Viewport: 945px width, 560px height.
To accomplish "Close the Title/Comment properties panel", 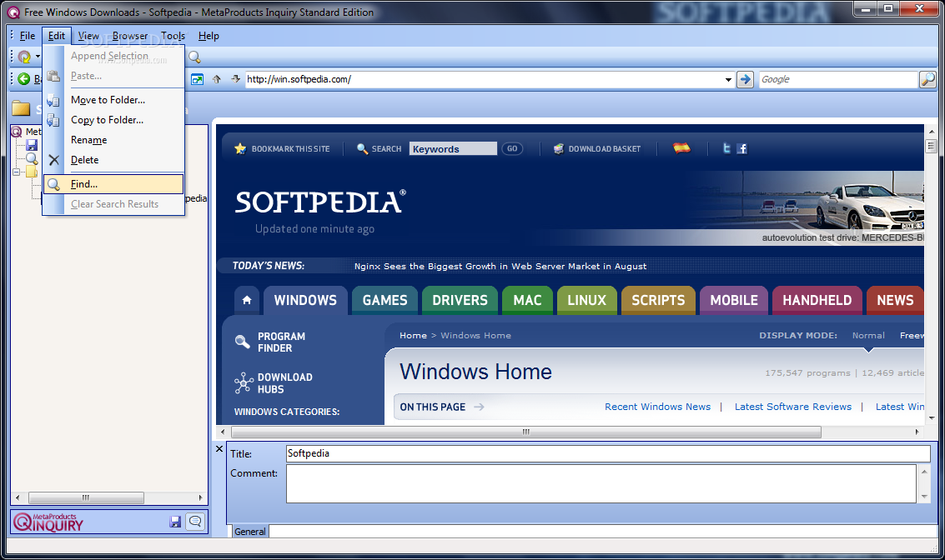I will pos(219,448).
